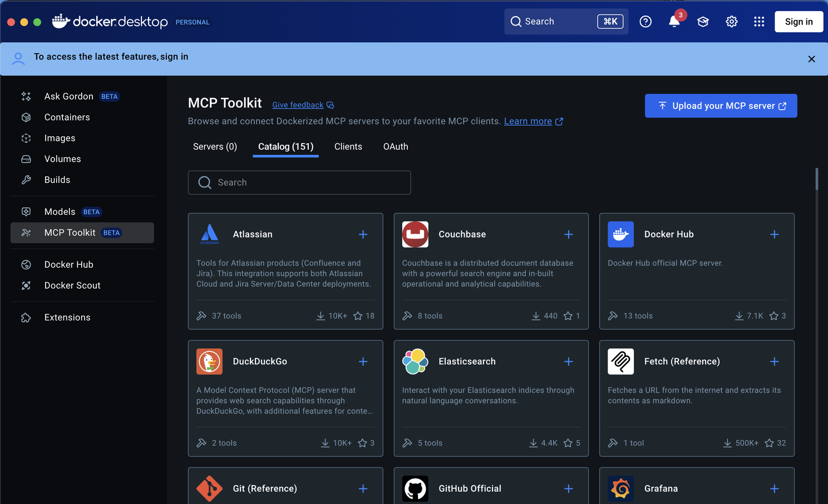Add the Atlassian server with plus icon
The width and height of the screenshot is (828, 504).
pos(363,235)
